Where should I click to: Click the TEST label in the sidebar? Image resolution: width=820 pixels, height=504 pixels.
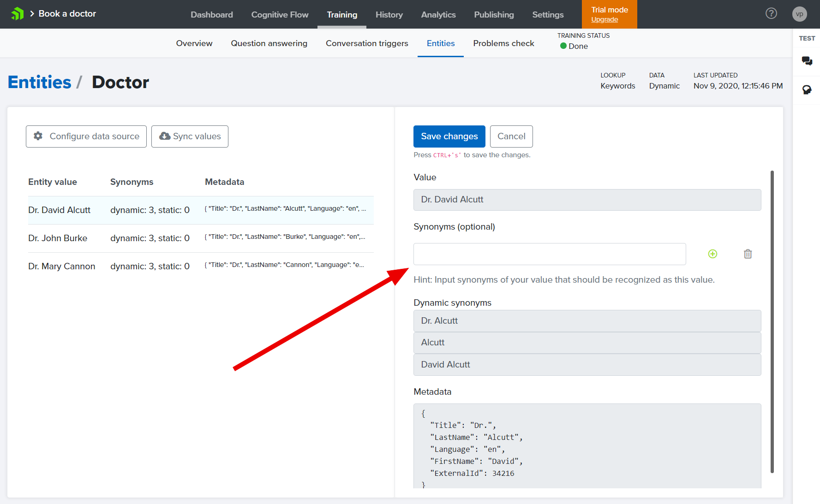pyautogui.click(x=807, y=38)
